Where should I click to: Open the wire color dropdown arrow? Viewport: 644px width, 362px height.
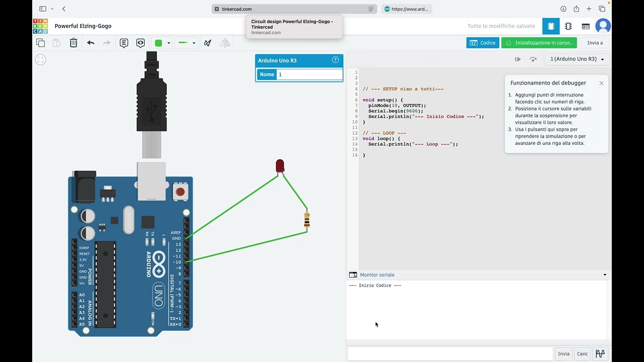pyautogui.click(x=169, y=43)
